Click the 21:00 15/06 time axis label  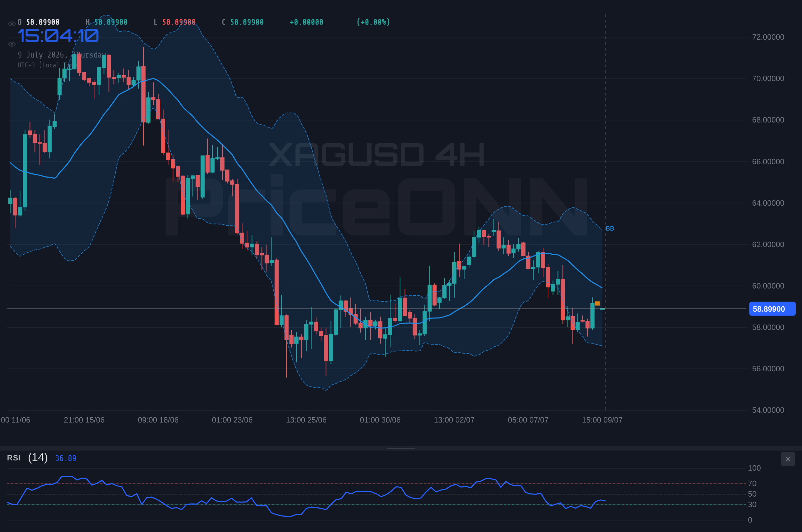coord(84,420)
